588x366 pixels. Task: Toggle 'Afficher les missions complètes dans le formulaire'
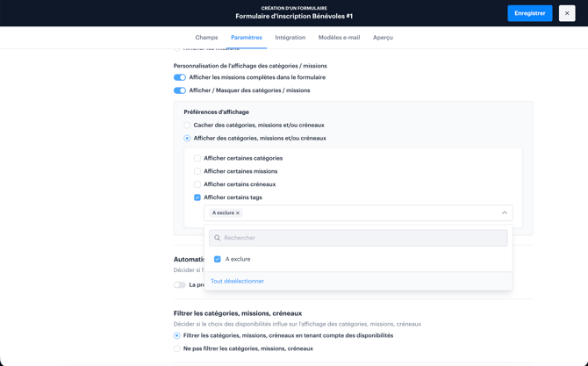[180, 77]
